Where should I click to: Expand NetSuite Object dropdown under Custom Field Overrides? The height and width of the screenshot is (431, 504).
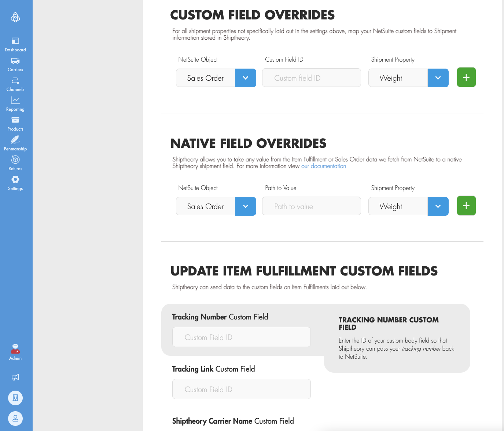(x=246, y=78)
